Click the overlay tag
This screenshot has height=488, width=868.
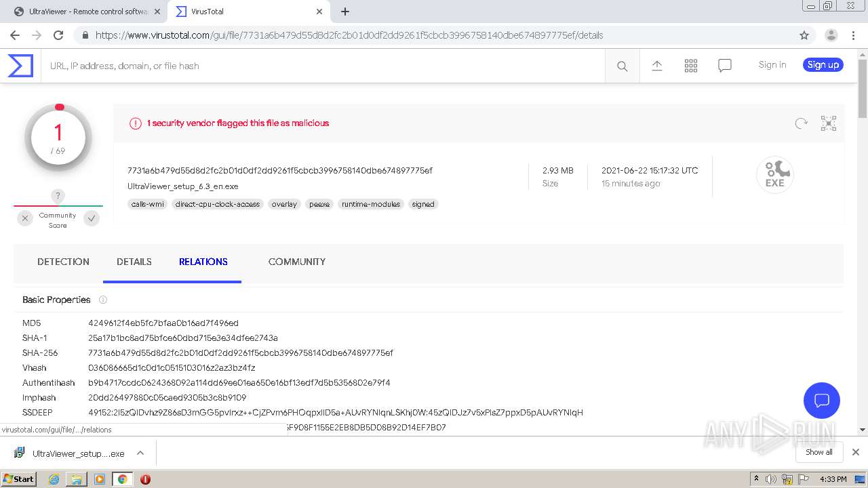coord(284,204)
